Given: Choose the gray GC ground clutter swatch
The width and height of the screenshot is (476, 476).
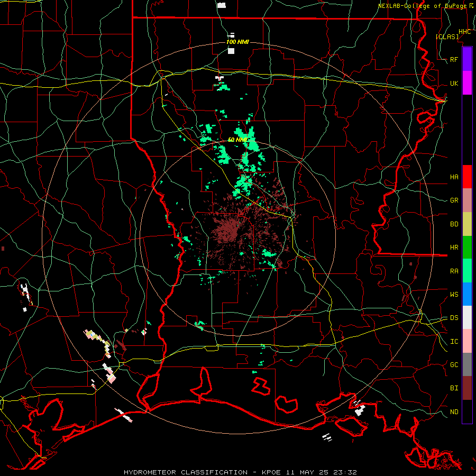Looking at the screenshot, I should point(467,364).
